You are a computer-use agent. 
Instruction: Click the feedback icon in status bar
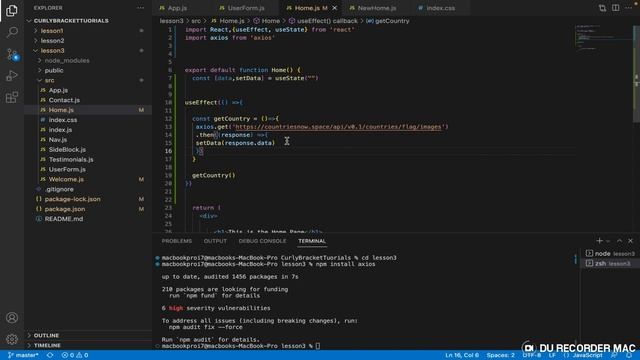click(x=614, y=355)
